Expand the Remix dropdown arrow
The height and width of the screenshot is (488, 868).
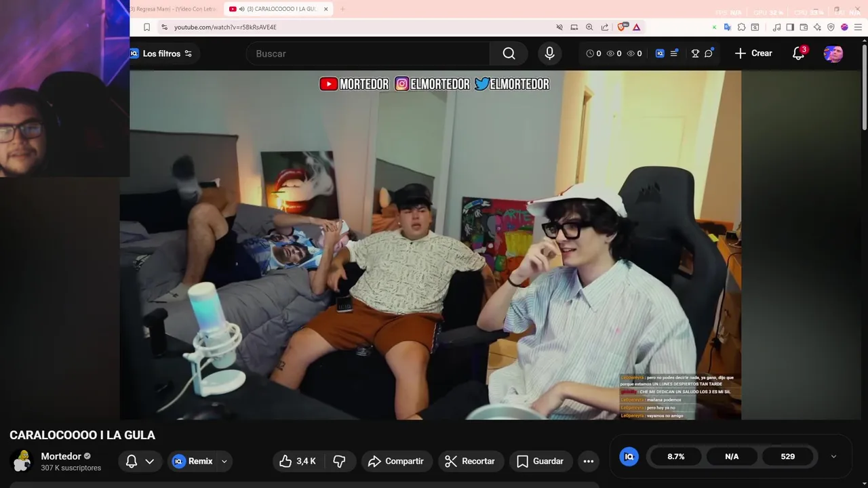[x=224, y=461]
